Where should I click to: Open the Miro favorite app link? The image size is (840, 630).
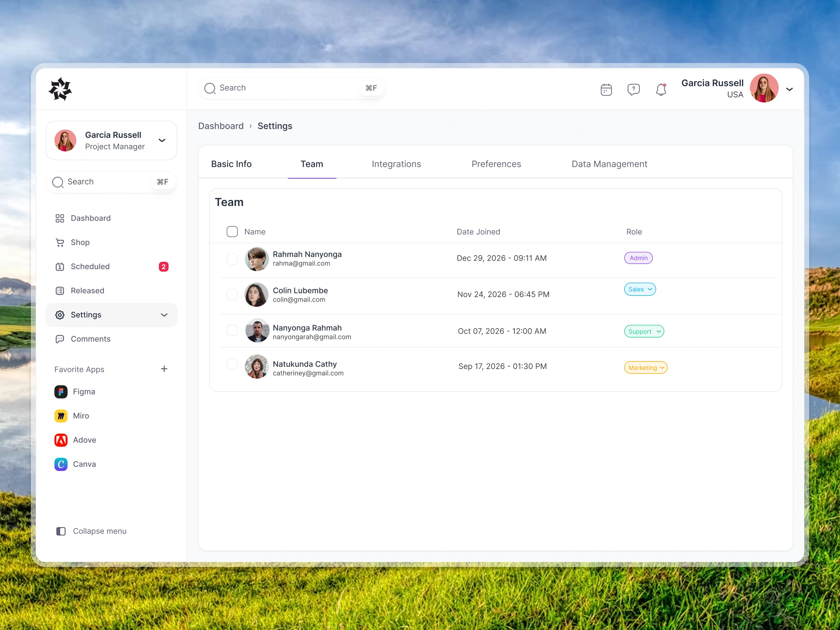pos(81,416)
